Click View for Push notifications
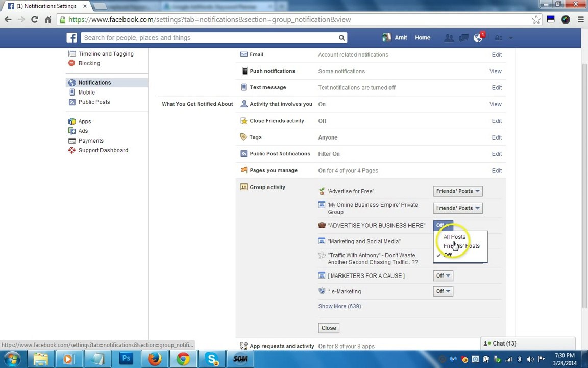This screenshot has width=588, height=368. (x=496, y=71)
